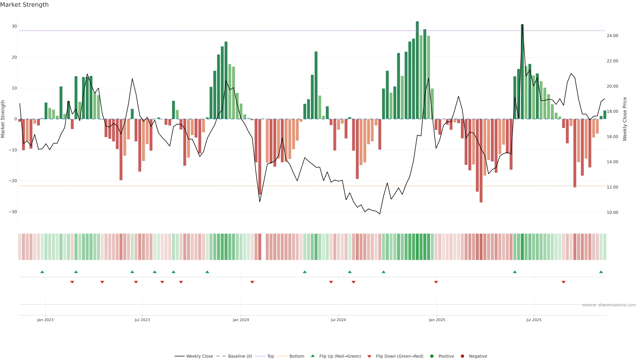644x362 pixels.
Task: Click the green flip-up marker before Jul 2025
Action: (x=515, y=272)
